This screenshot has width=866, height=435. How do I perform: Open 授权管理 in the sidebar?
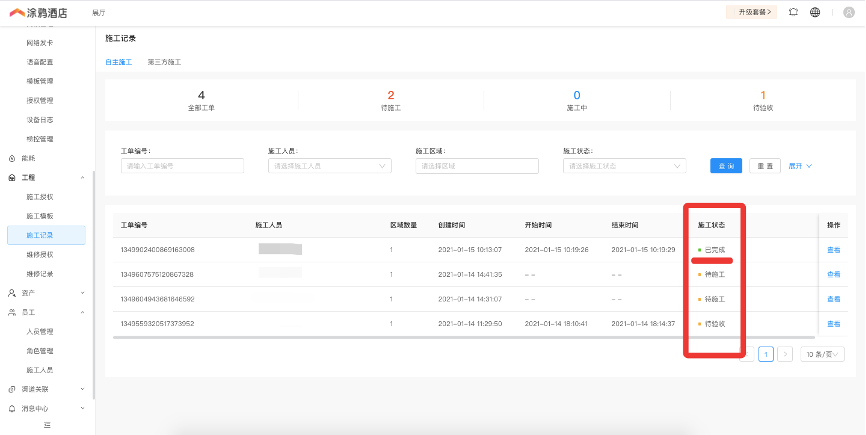(40, 100)
